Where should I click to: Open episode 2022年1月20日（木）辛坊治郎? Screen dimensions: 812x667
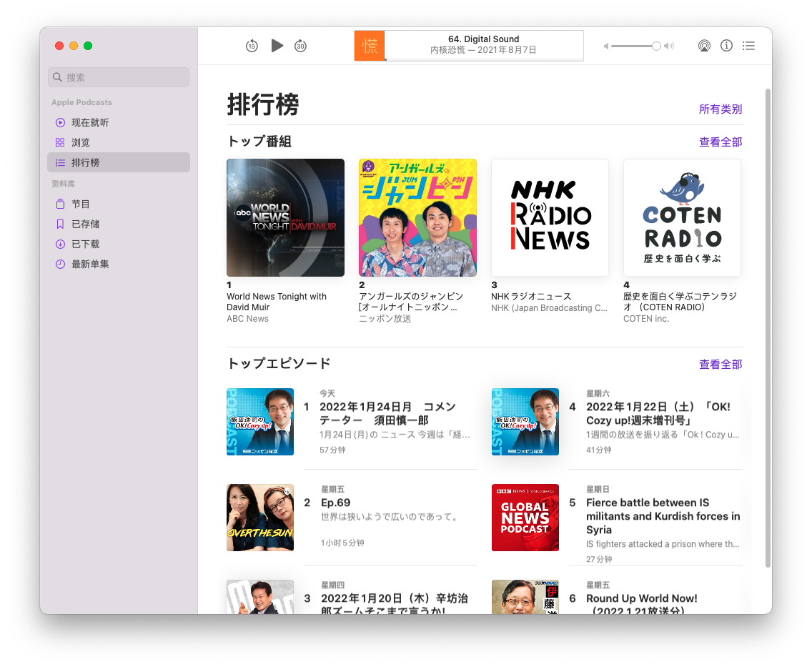coord(394,604)
